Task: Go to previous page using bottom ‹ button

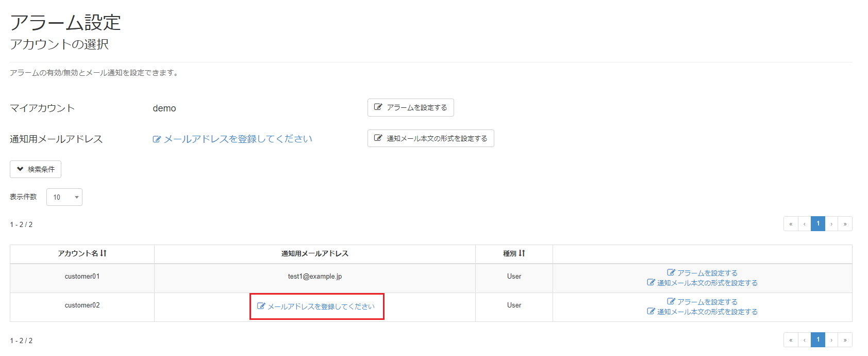Action: [804, 340]
